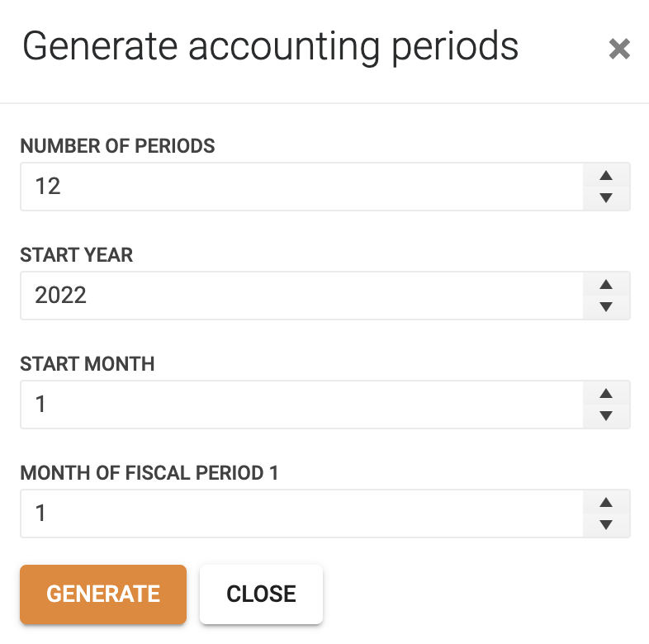The height and width of the screenshot is (644, 649).
Task: Click the Generate accounting periods title
Action: (x=270, y=47)
